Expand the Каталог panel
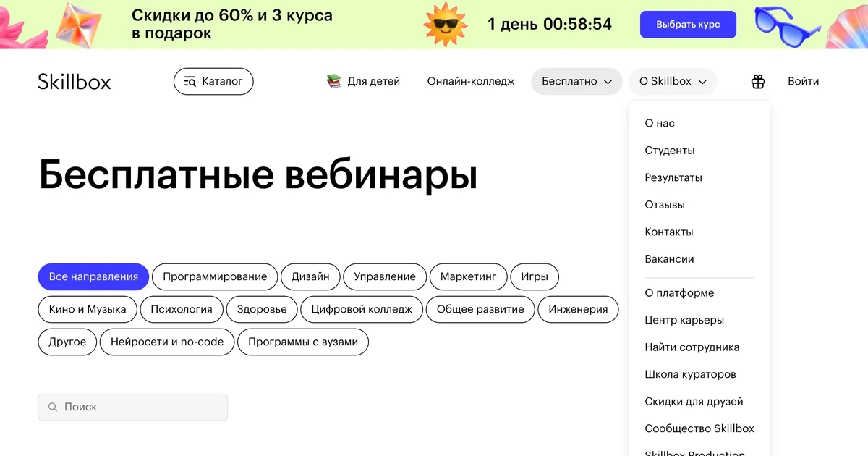The height and width of the screenshot is (456, 868). click(x=213, y=81)
